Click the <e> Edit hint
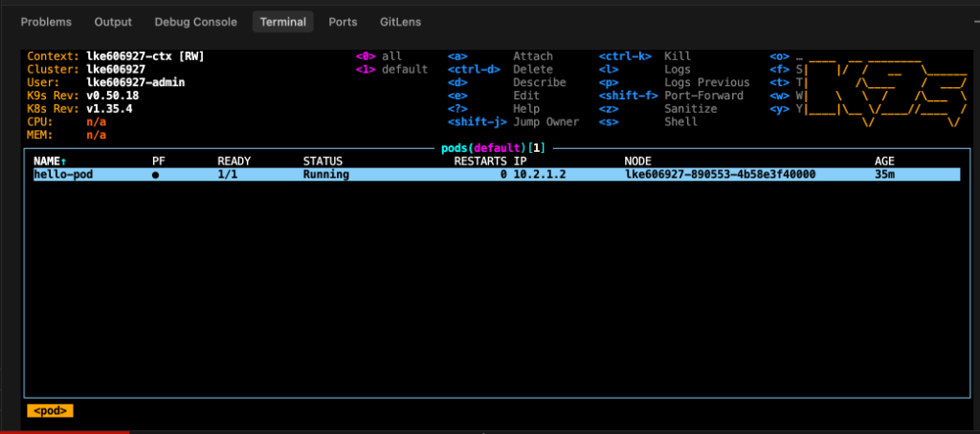Screen dimensions: 980x434 [494, 96]
